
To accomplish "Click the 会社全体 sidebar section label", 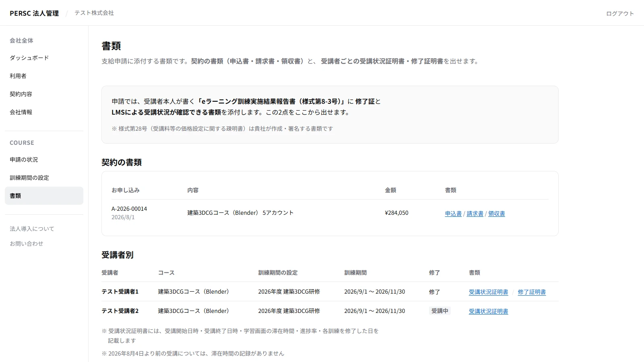I will [x=21, y=41].
